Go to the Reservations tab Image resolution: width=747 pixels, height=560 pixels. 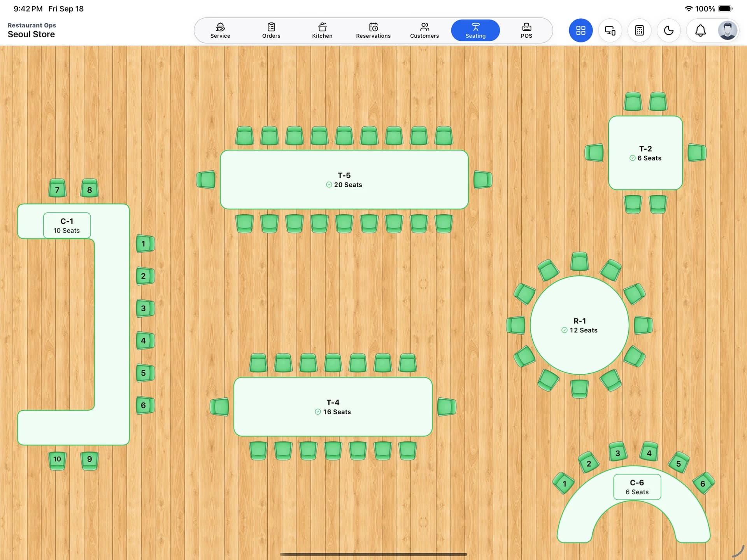click(373, 30)
